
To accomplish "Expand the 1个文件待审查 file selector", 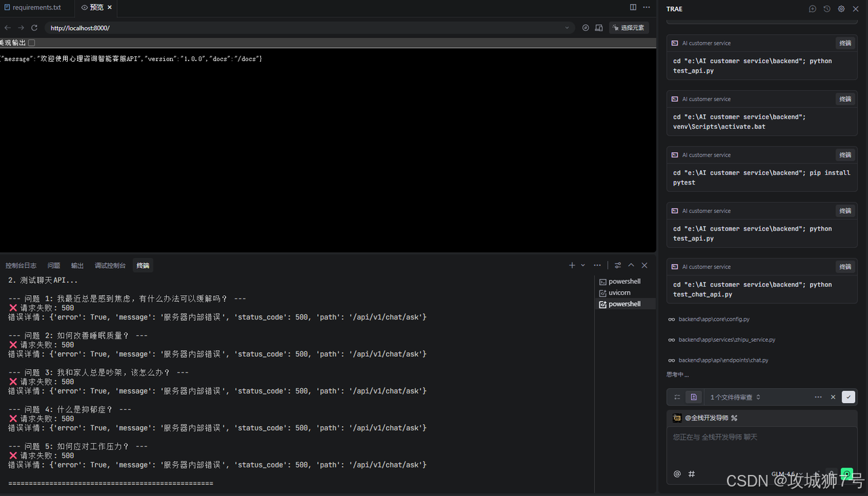I will [x=735, y=397].
